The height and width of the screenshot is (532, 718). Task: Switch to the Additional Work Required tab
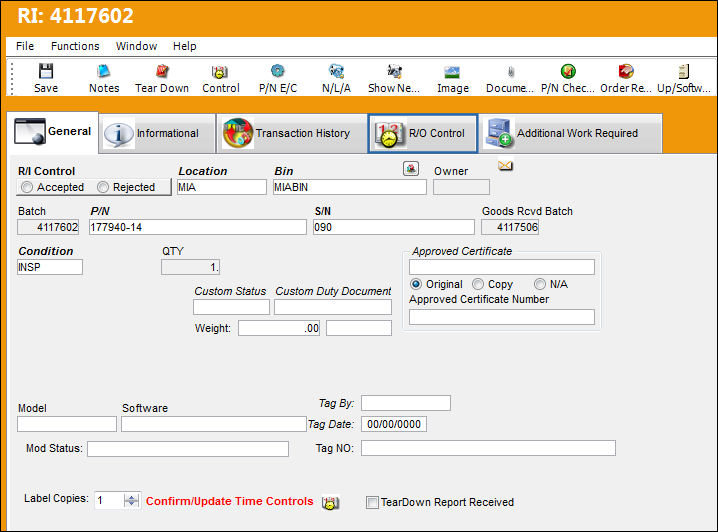click(571, 133)
